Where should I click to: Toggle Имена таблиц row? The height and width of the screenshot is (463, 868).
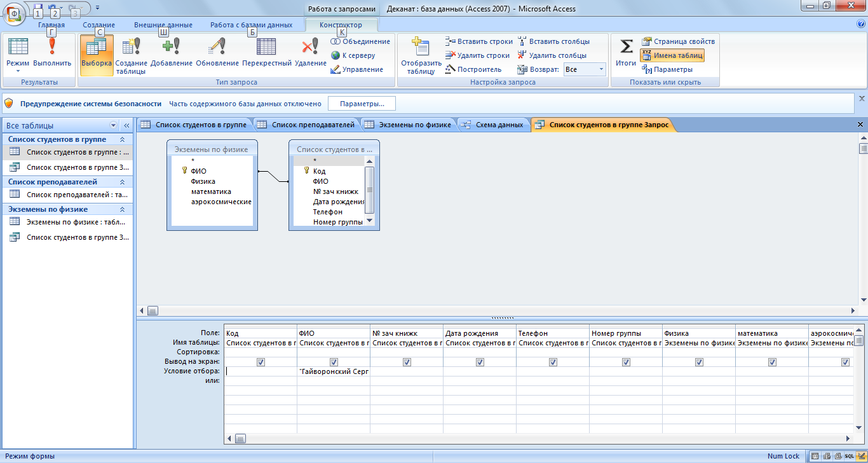click(672, 55)
